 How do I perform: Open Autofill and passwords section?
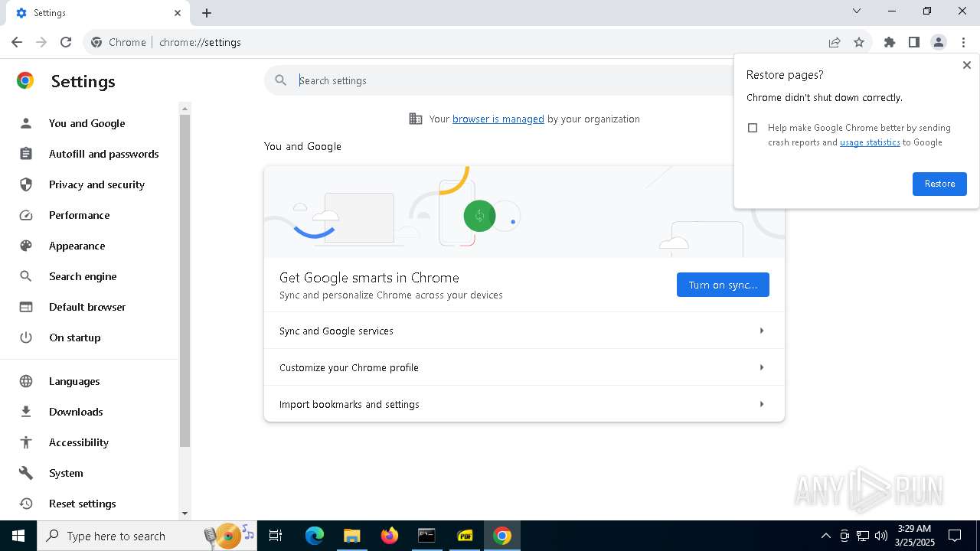(x=103, y=154)
